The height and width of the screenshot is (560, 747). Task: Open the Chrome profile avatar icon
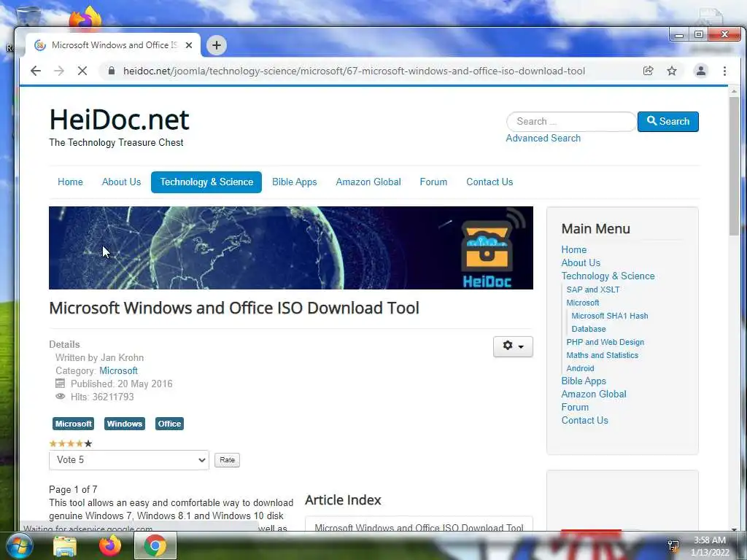click(701, 71)
